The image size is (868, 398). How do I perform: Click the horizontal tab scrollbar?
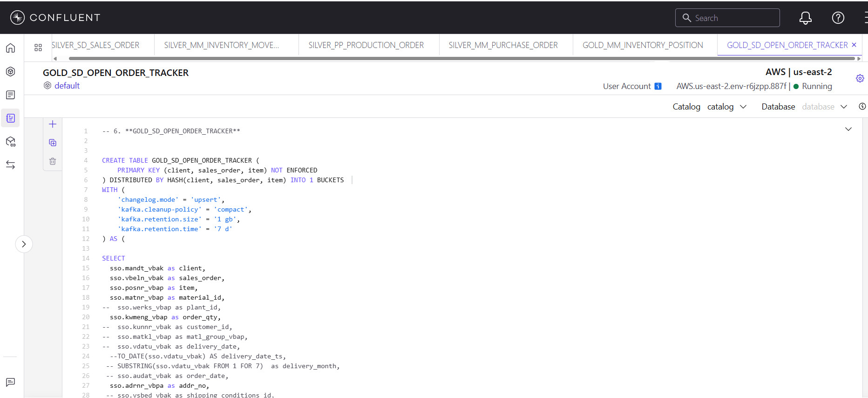click(461, 59)
